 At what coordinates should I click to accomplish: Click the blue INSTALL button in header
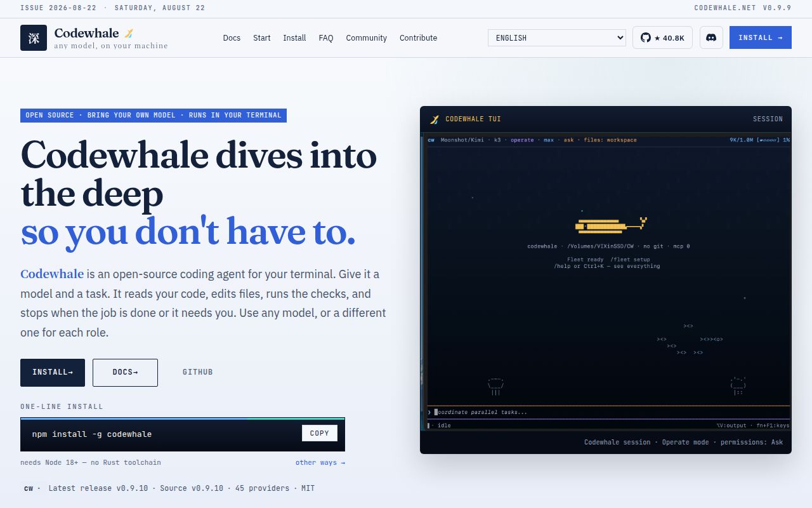click(761, 37)
